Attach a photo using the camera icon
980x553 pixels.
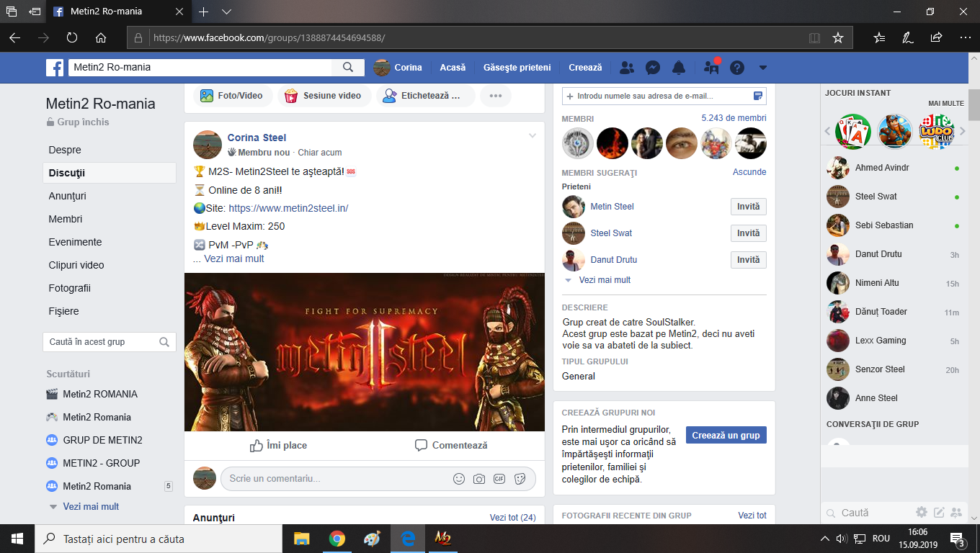point(479,479)
